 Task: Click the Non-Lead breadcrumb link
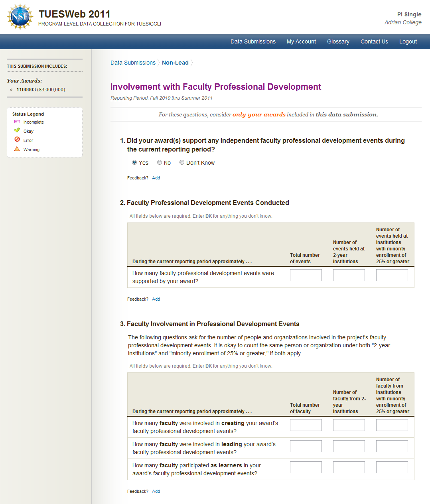coord(175,63)
